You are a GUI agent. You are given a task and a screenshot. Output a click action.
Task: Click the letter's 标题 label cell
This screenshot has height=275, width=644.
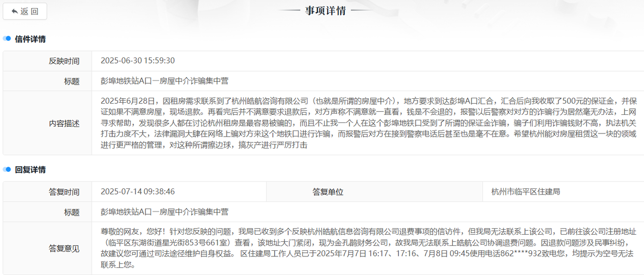coord(71,81)
